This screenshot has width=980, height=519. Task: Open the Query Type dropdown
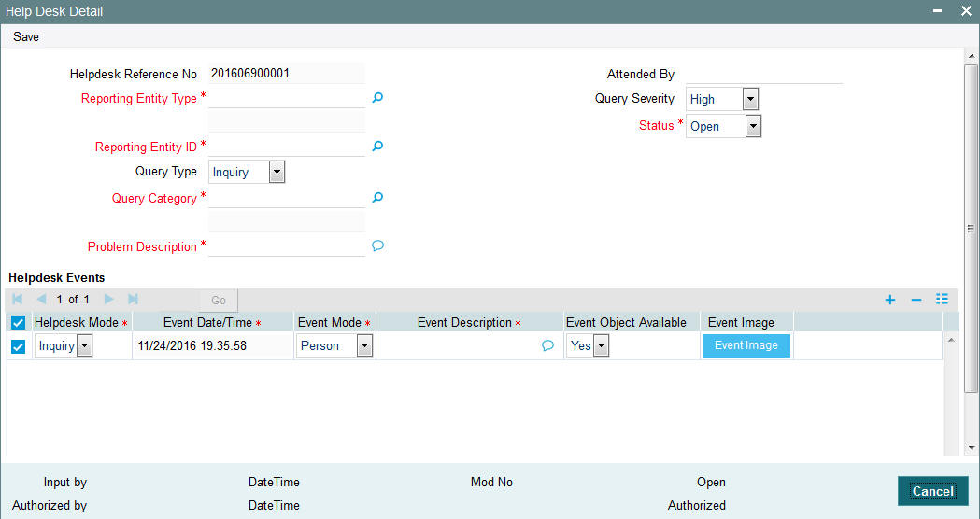(277, 172)
